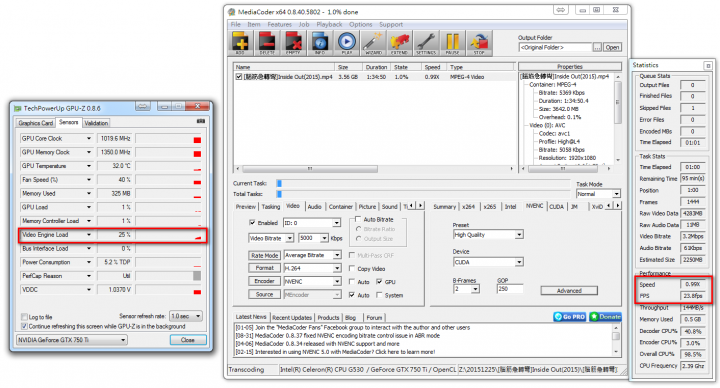The image size is (720, 388).
Task: Open the File menu
Action: [x=236, y=24]
